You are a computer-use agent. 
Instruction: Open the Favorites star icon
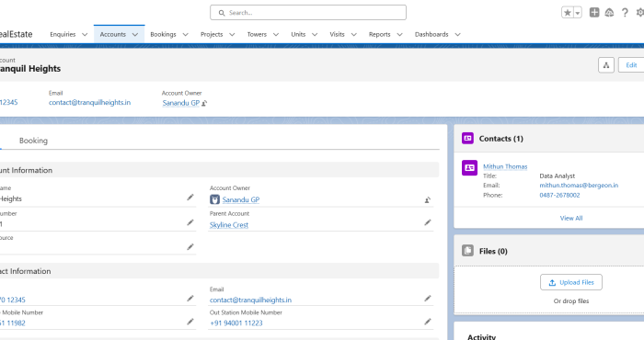pos(568,13)
